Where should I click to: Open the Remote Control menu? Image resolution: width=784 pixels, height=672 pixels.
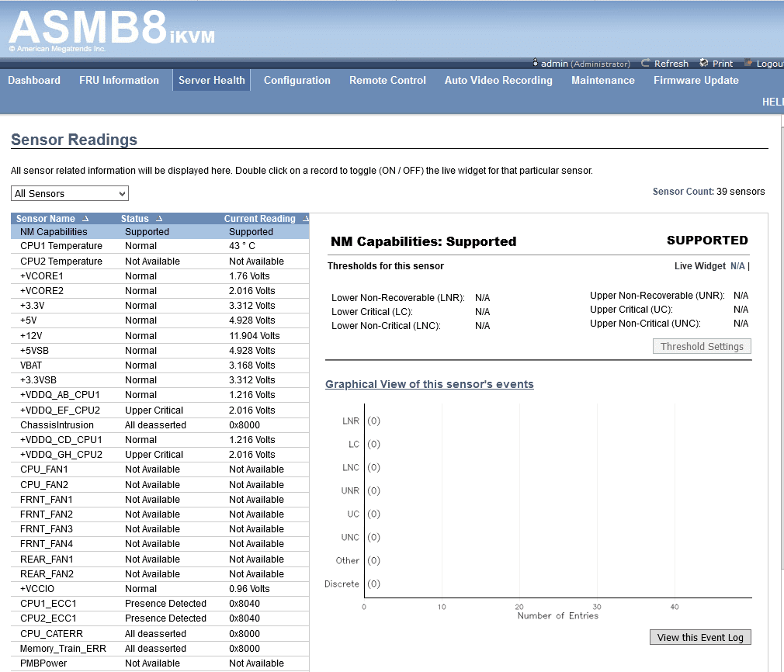(x=387, y=80)
